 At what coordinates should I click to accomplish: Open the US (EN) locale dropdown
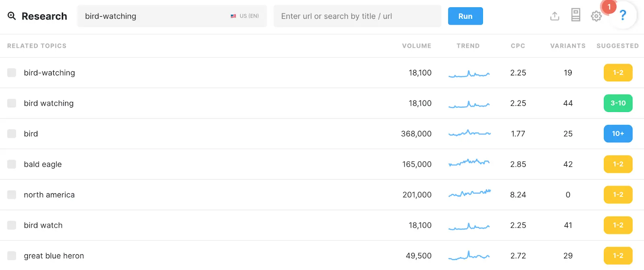pyautogui.click(x=245, y=16)
